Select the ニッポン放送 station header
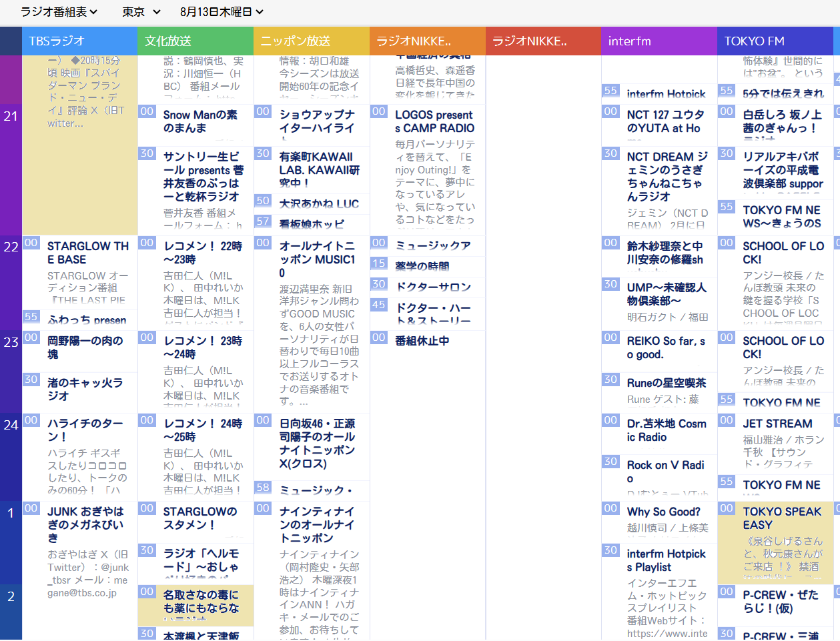The width and height of the screenshot is (840, 641). tap(312, 41)
